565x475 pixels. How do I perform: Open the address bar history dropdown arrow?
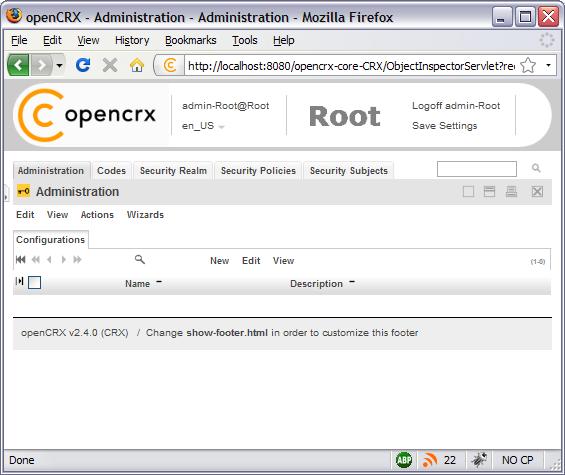(548, 66)
